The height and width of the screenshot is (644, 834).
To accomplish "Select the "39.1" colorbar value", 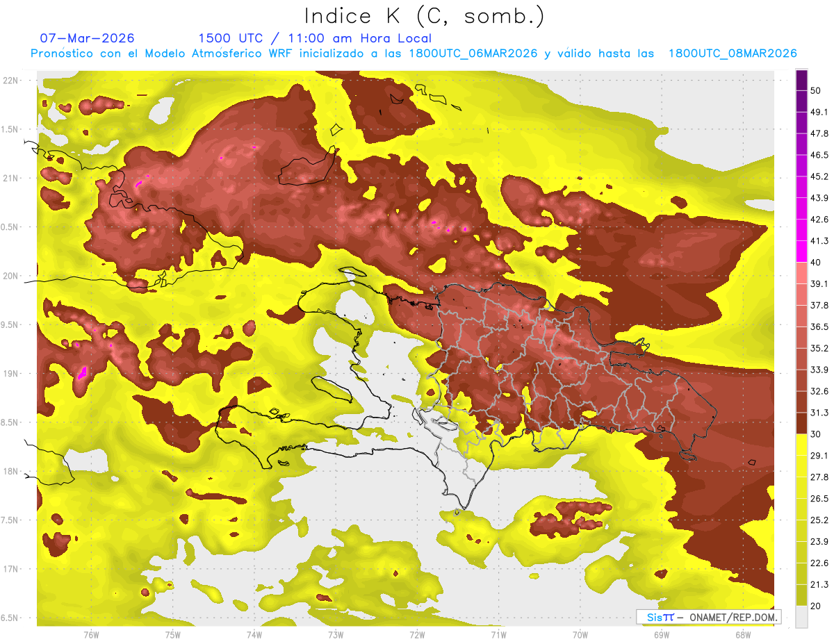I will 819,283.
